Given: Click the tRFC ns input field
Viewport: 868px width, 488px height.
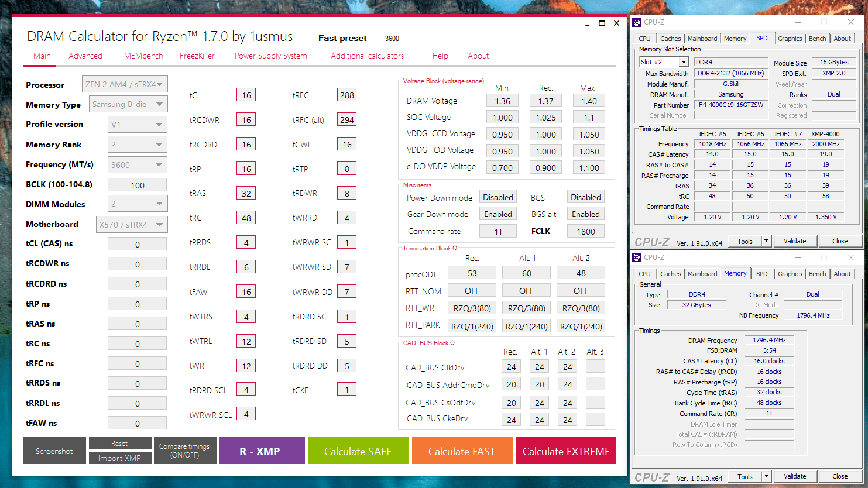Looking at the screenshot, I should click(x=138, y=364).
